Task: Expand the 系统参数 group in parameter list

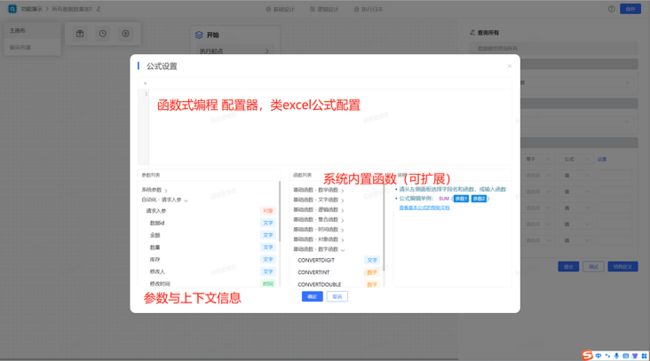Action: pyautogui.click(x=154, y=190)
